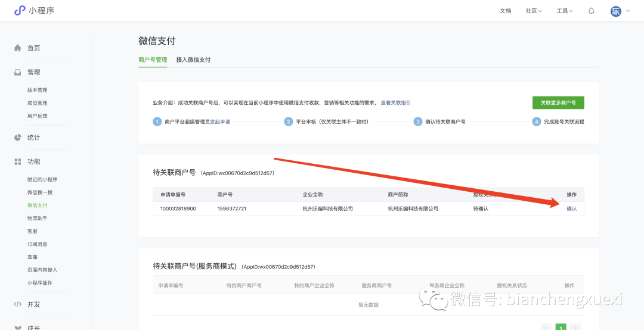Open 直播 sidebar item

pyautogui.click(x=32, y=257)
